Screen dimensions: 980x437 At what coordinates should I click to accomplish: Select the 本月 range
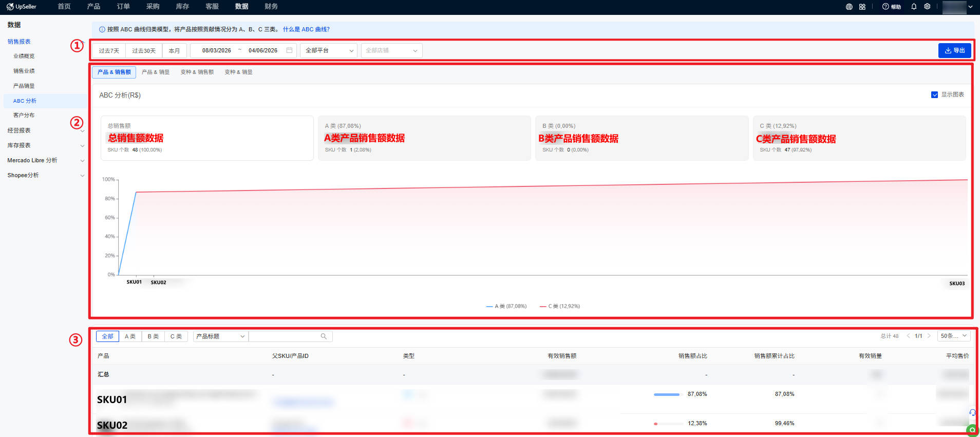[x=175, y=50]
